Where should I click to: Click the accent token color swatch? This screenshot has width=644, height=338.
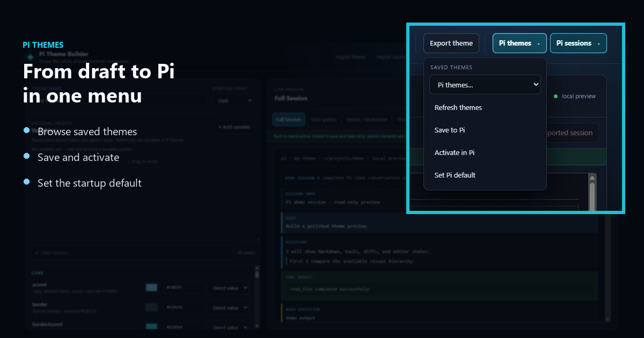click(x=152, y=288)
